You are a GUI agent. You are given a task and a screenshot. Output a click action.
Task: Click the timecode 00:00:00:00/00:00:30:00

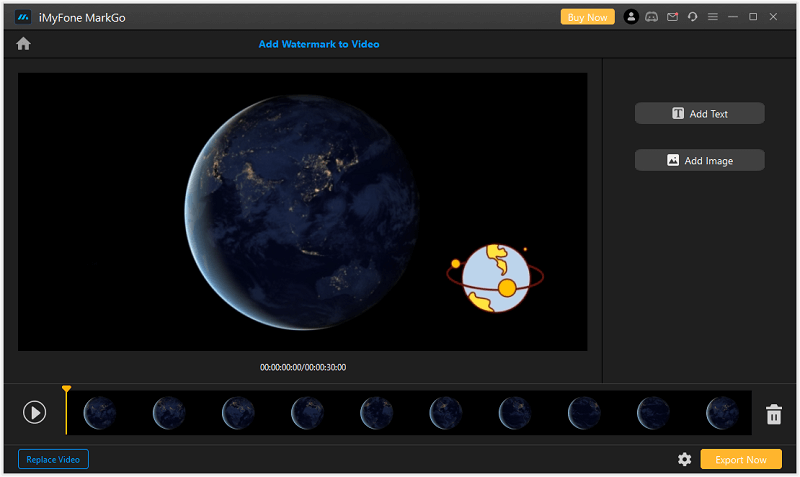(303, 367)
